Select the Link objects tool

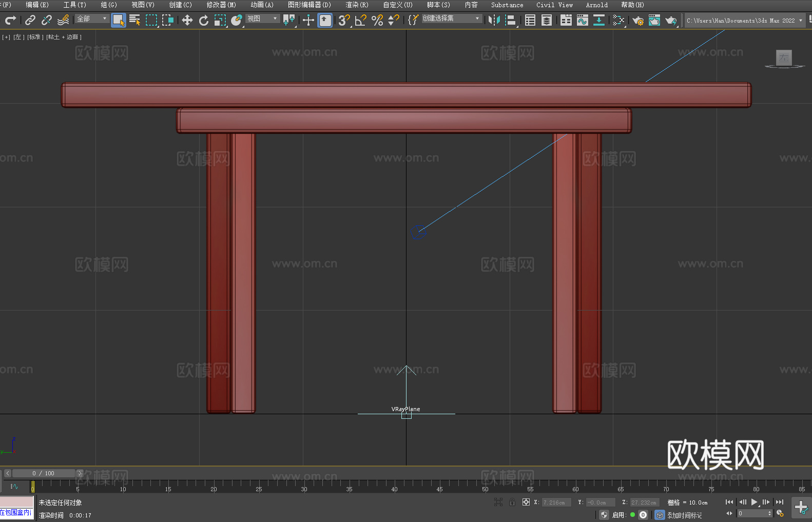pyautogui.click(x=30, y=20)
